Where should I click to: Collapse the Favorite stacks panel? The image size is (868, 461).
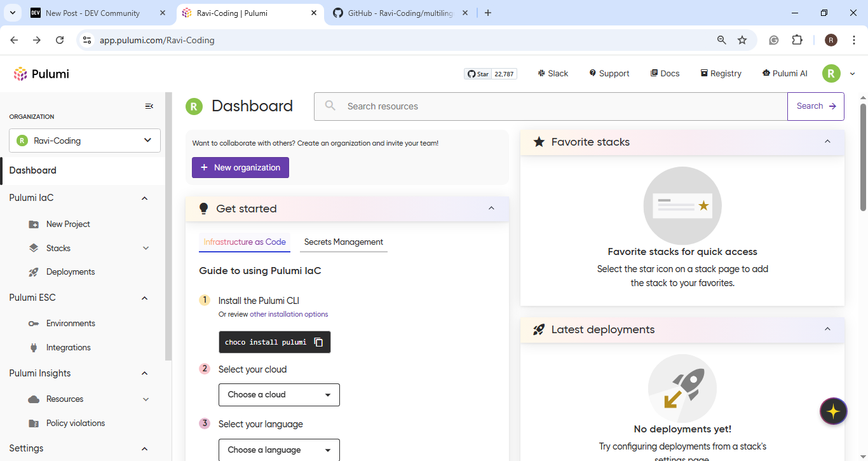point(827,142)
